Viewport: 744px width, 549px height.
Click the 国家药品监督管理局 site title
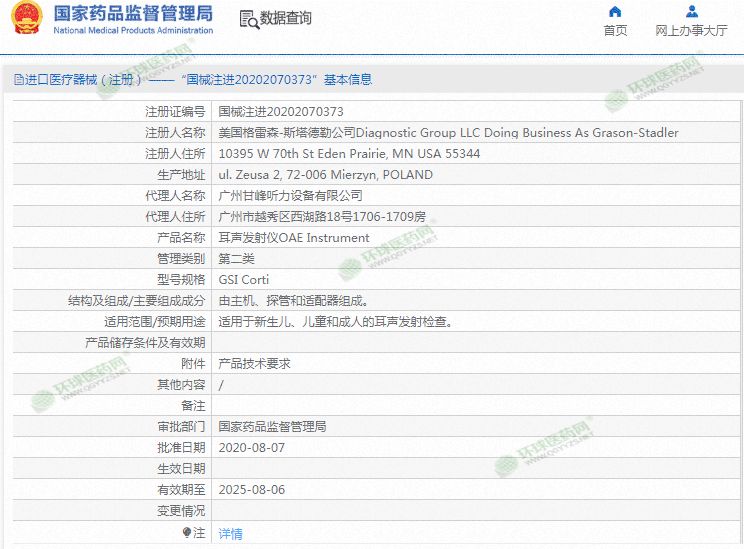point(132,13)
